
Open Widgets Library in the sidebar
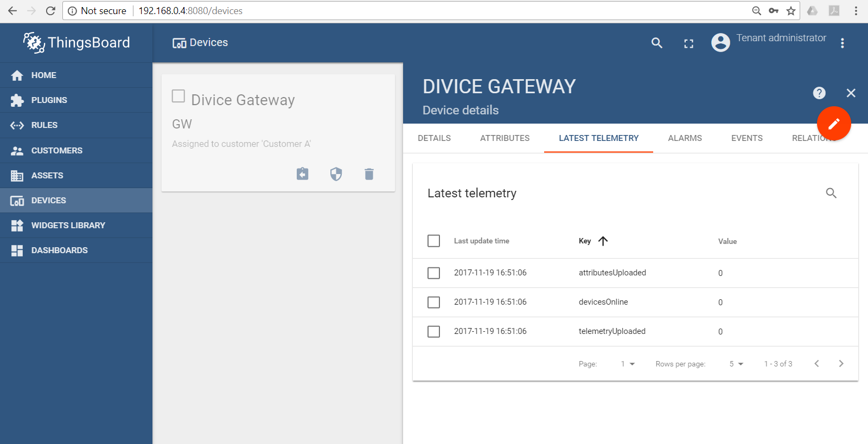(x=76, y=226)
